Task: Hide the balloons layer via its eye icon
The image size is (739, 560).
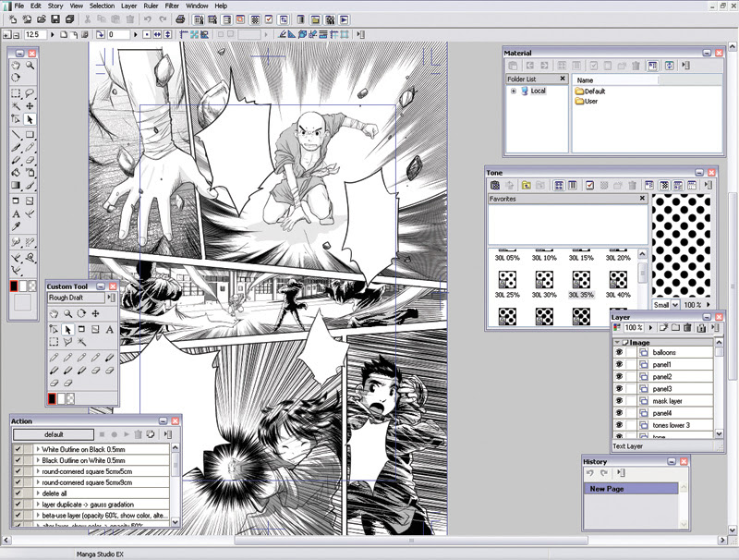Action: [619, 353]
